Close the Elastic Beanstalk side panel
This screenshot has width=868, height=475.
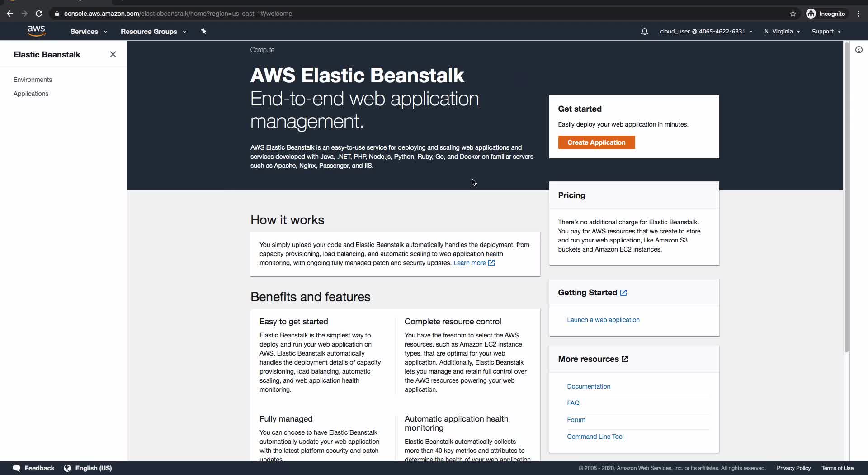pyautogui.click(x=113, y=55)
